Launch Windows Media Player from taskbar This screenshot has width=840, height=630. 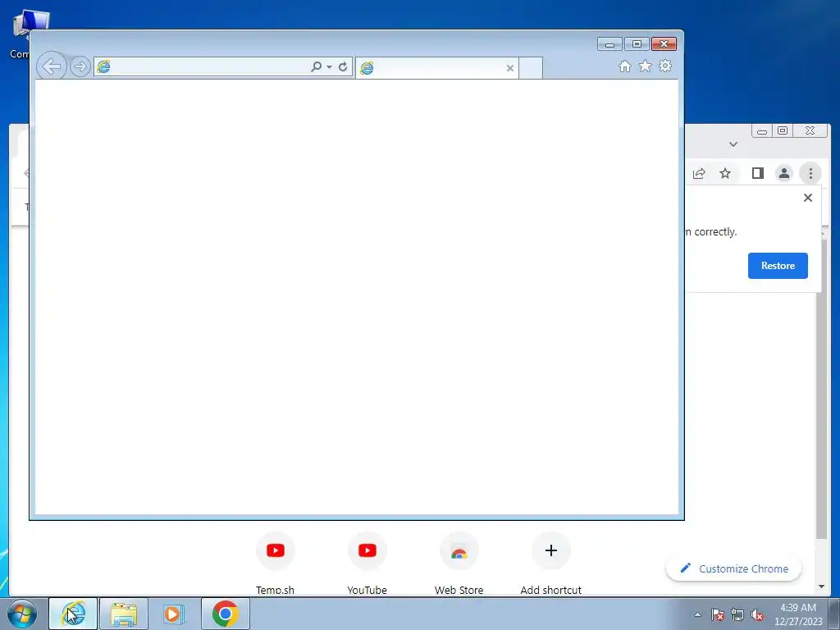tap(174, 614)
